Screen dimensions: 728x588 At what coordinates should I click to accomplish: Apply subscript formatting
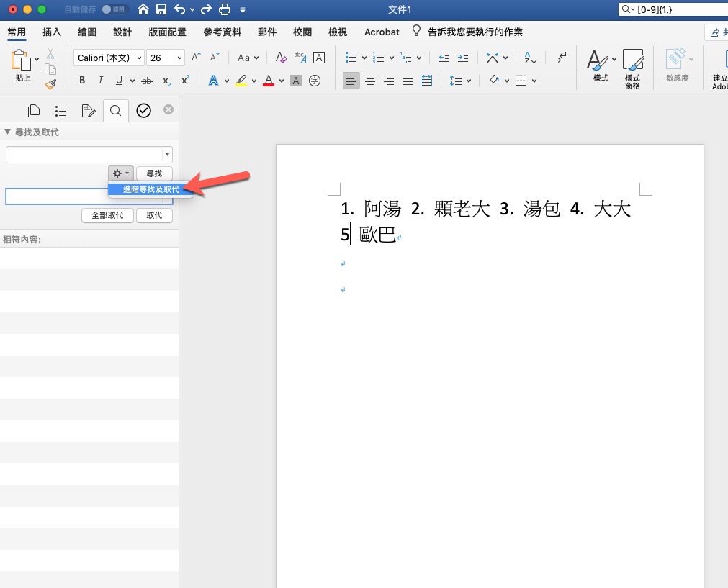tap(166, 81)
